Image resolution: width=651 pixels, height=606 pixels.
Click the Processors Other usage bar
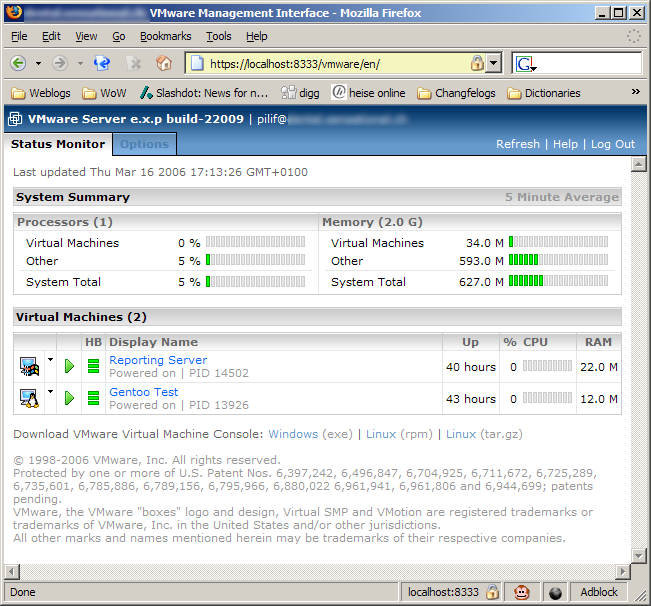point(255,260)
